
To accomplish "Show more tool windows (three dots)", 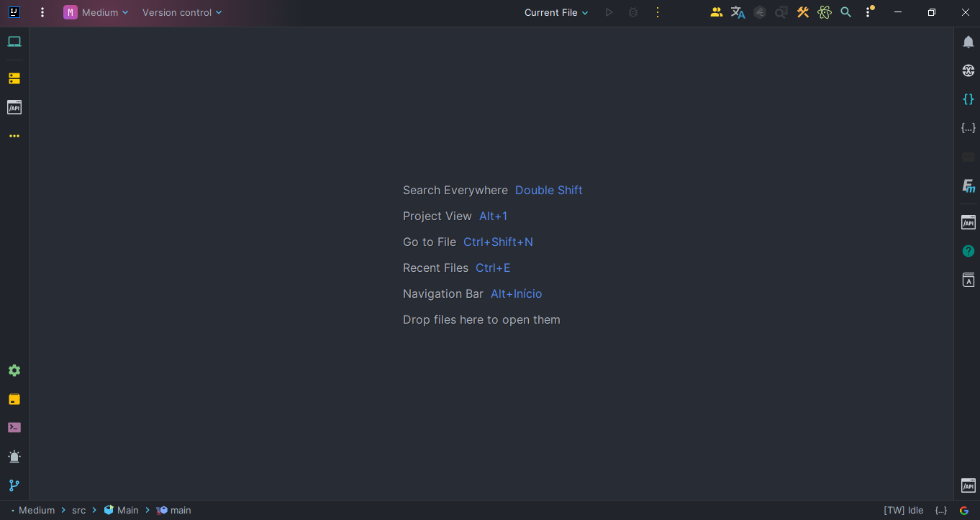I will 14,136.
